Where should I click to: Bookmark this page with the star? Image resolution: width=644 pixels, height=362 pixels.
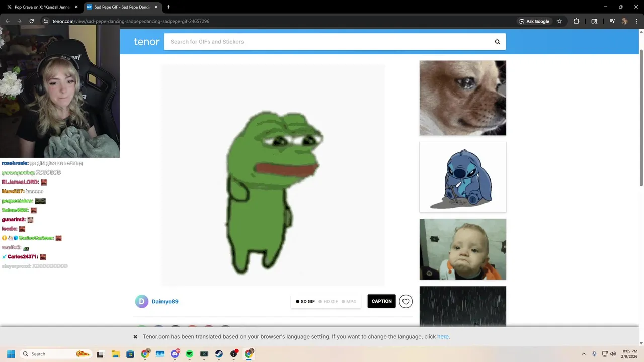559,21
